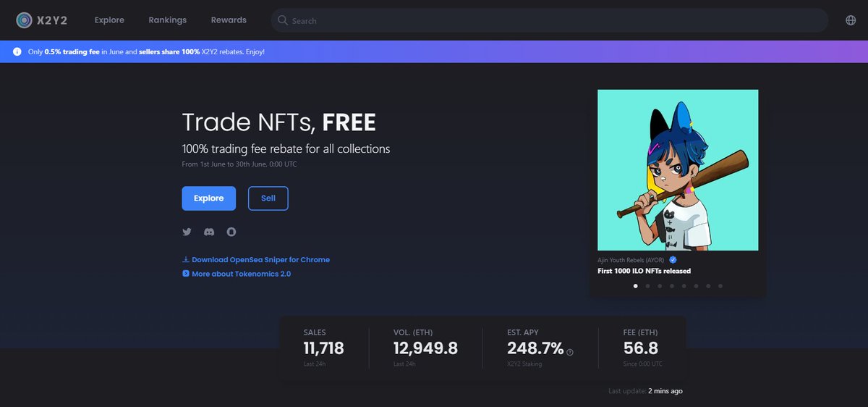Select the eighth carousel dot
Image resolution: width=868 pixels, height=407 pixels.
click(720, 286)
